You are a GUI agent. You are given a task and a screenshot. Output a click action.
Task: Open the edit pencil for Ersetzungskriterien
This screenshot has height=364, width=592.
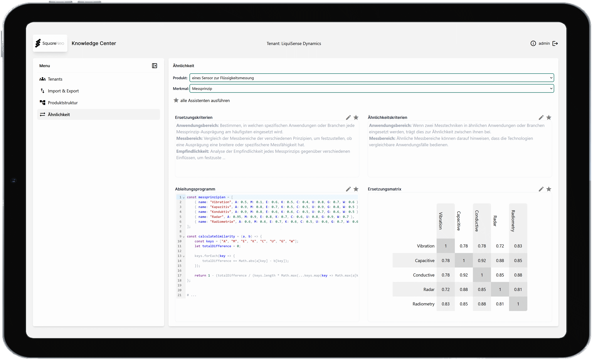[348, 117]
